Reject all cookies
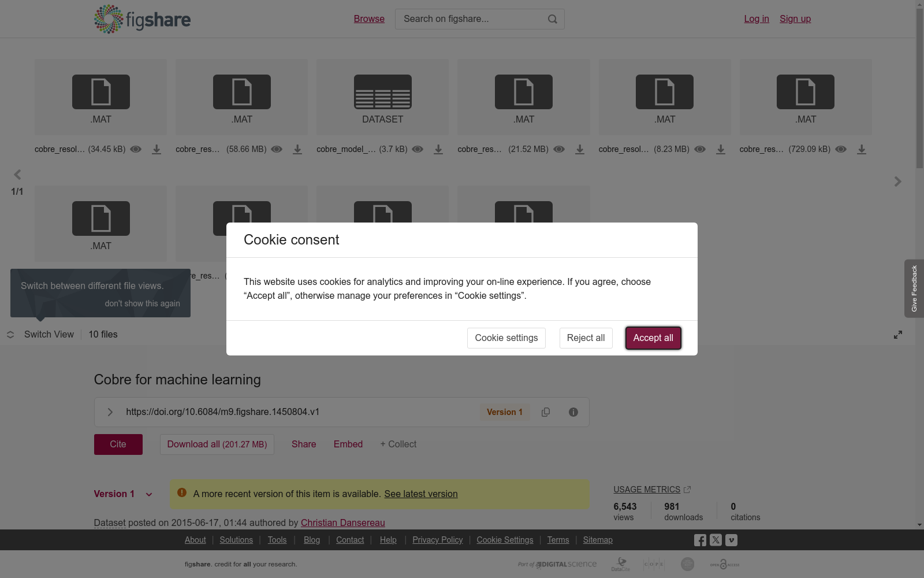 click(586, 338)
